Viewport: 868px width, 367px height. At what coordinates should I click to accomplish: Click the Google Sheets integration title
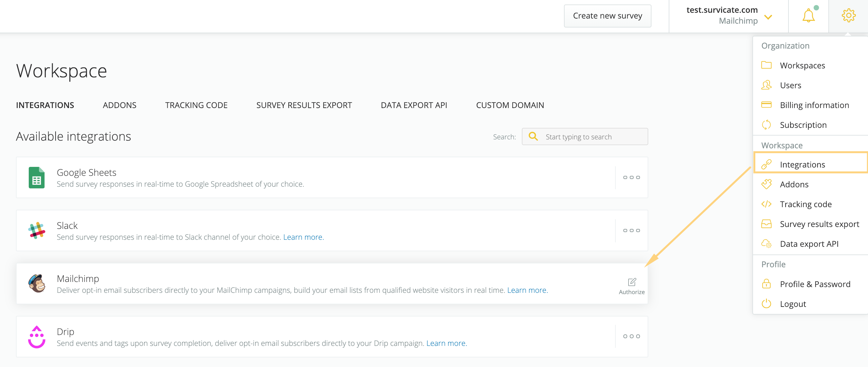tap(86, 173)
